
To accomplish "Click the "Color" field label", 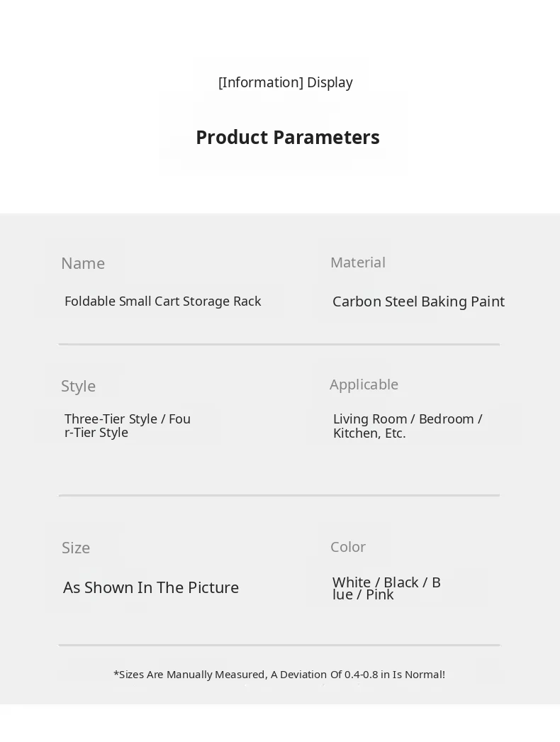I will click(x=348, y=547).
